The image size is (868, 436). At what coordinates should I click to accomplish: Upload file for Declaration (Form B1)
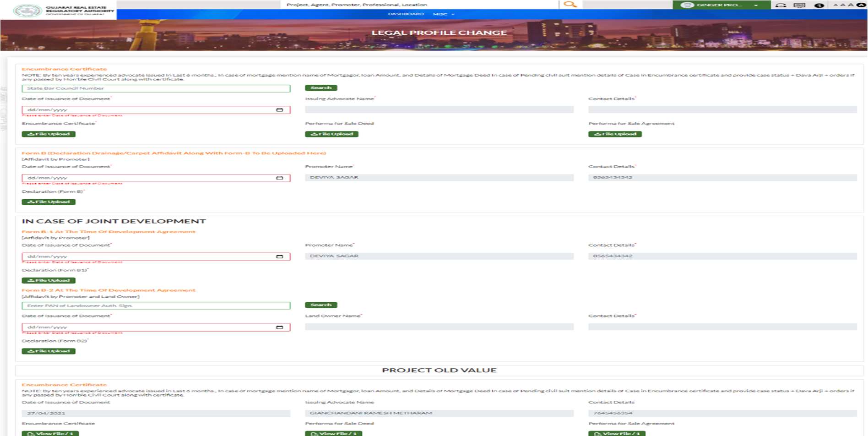[49, 280]
